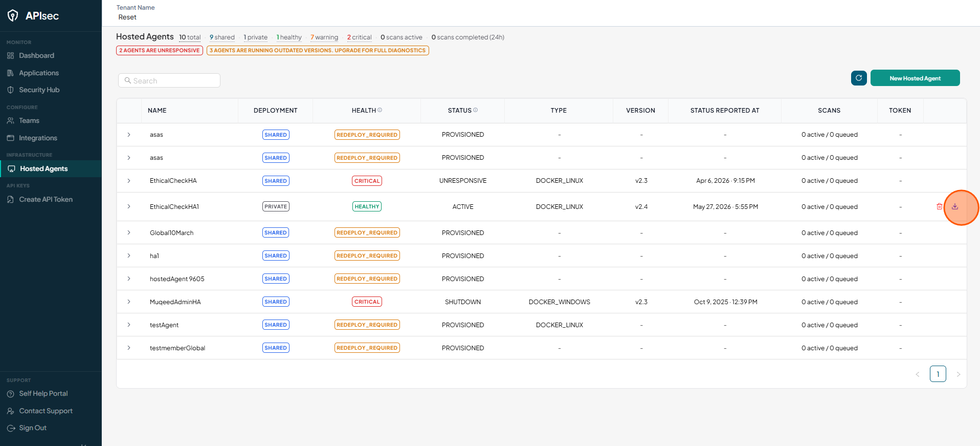This screenshot has height=446, width=980.
Task: Click the APIsec shield logo
Action: [13, 16]
